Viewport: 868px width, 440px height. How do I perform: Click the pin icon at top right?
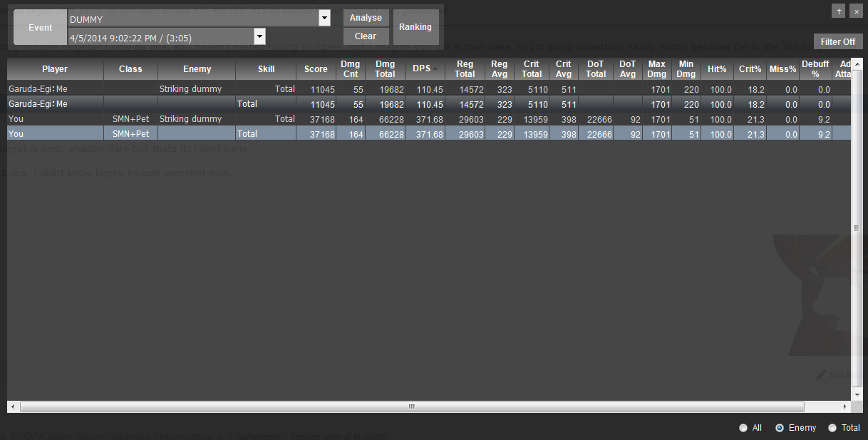839,11
